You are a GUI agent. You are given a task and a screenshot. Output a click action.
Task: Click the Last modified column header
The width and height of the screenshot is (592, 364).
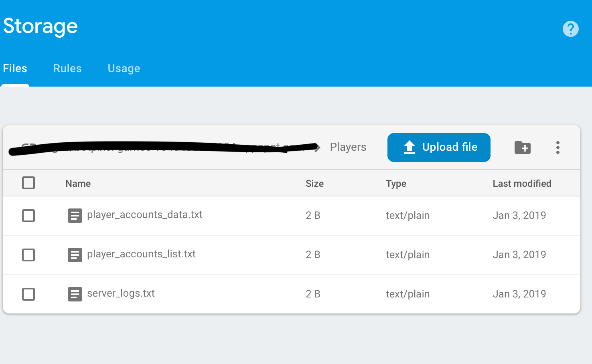(522, 184)
